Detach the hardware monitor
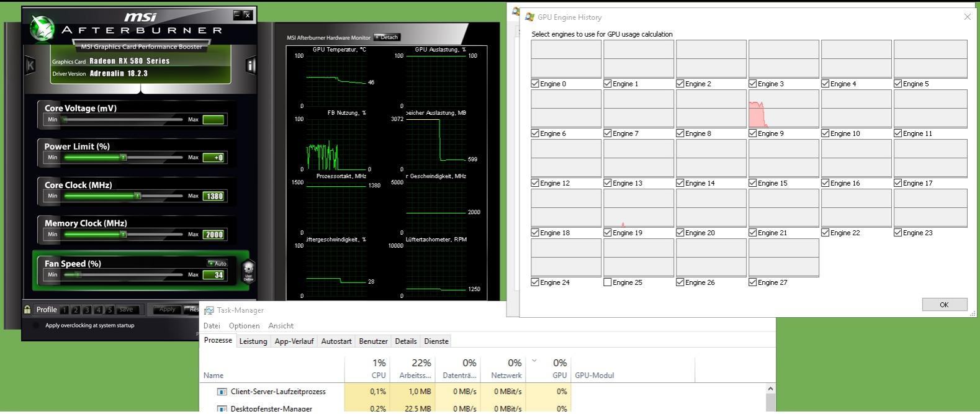Image resolution: width=980 pixels, height=414 pixels. pyautogui.click(x=387, y=37)
